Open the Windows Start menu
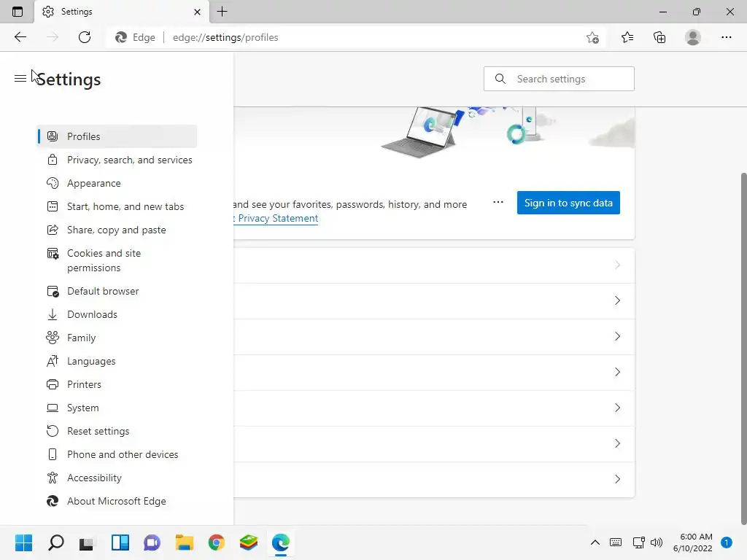Viewport: 747px width, 560px height. pos(23,542)
